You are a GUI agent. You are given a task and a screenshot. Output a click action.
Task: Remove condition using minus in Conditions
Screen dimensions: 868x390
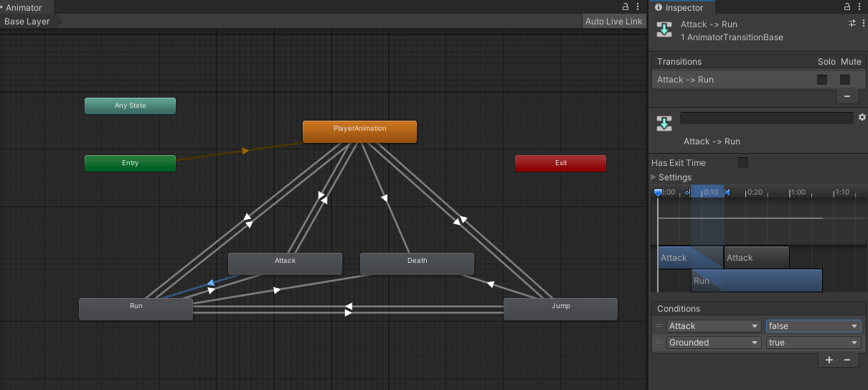846,360
